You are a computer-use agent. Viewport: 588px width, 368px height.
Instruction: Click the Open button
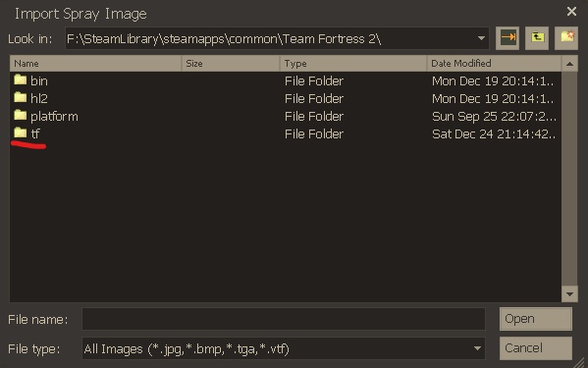(x=536, y=319)
